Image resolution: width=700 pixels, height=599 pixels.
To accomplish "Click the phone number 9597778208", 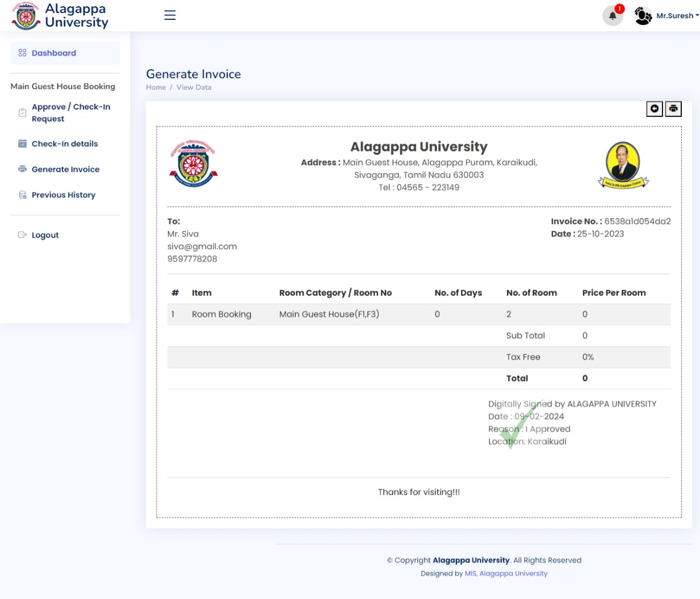I will 192,259.
